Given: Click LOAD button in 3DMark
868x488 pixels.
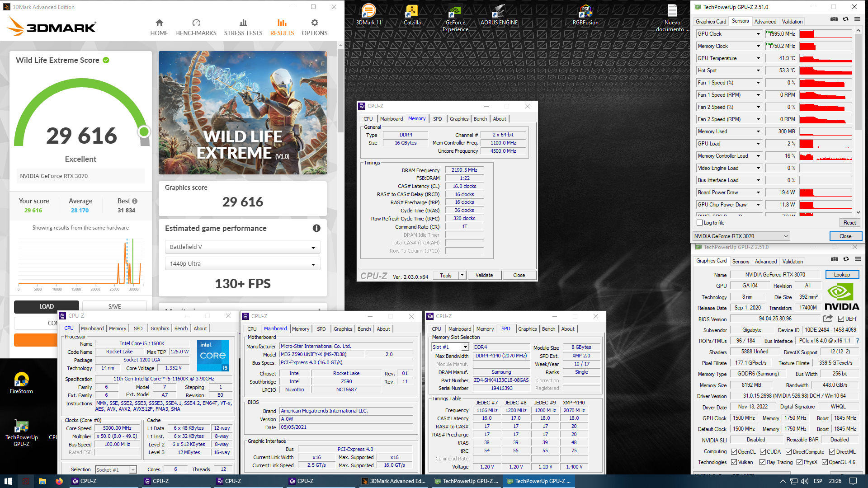Looking at the screenshot, I should click(46, 306).
